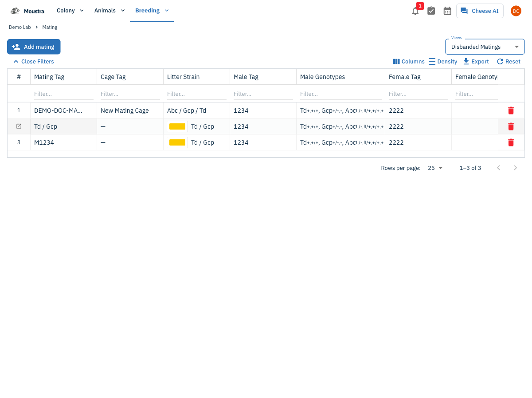Click the DC user avatar
The image size is (532, 398).
point(516,11)
